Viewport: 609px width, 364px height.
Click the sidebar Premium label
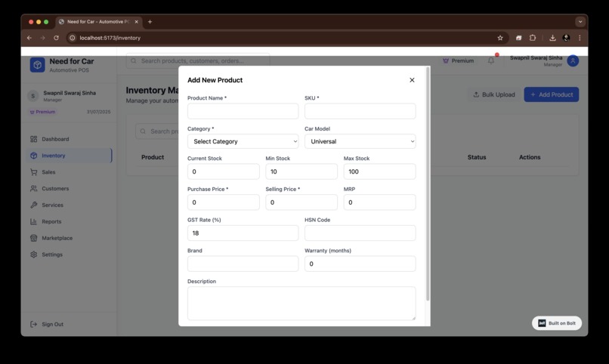43,112
